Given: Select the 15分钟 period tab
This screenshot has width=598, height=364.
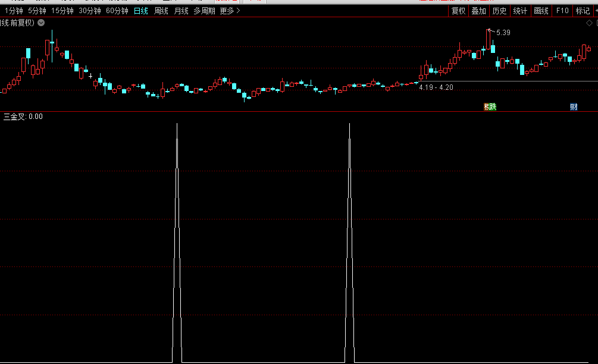Looking at the screenshot, I should (x=62, y=11).
